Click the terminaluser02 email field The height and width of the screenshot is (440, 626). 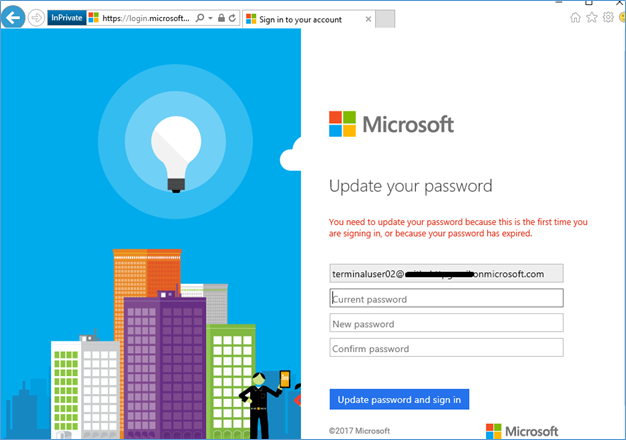(x=446, y=274)
